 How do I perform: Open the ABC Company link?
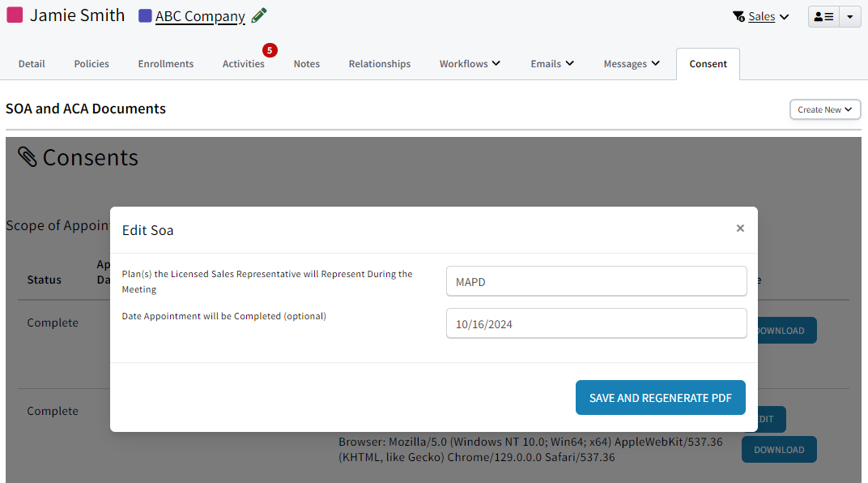click(200, 17)
